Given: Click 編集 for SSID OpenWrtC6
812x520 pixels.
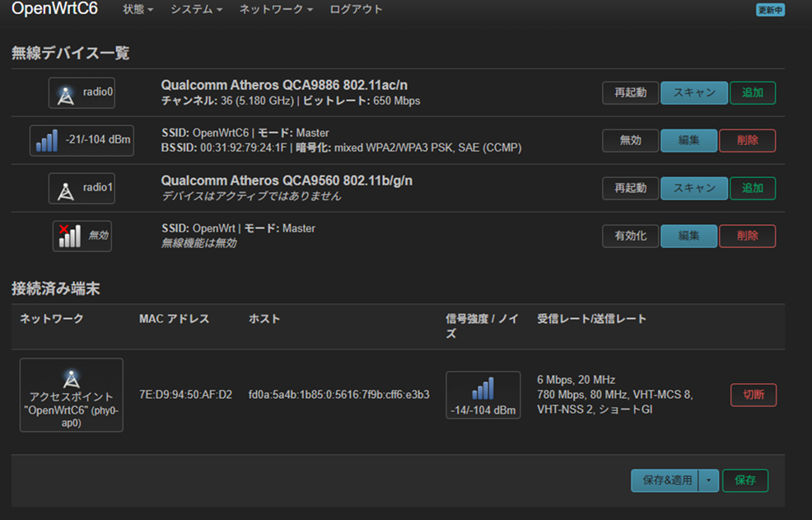Looking at the screenshot, I should click(x=688, y=140).
